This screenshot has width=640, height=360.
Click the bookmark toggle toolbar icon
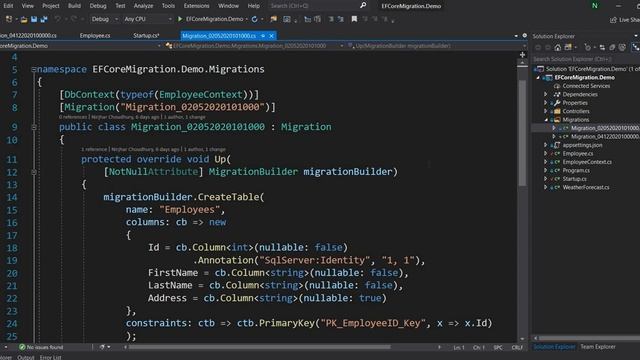pos(354,19)
